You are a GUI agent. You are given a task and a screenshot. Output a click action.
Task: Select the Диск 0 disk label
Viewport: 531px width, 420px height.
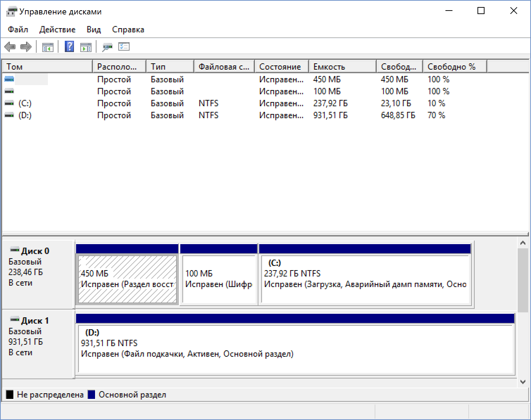pos(35,251)
